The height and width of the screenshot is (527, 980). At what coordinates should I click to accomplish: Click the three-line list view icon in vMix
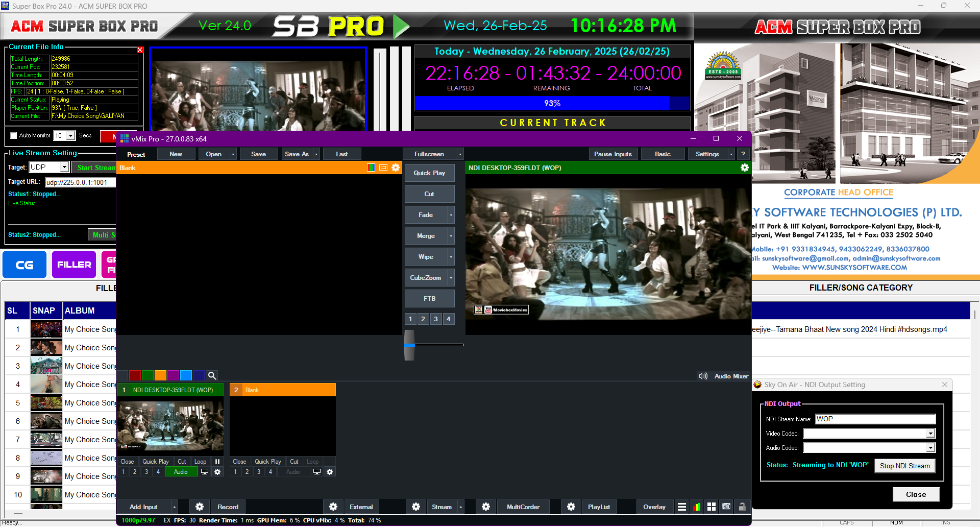[682, 507]
